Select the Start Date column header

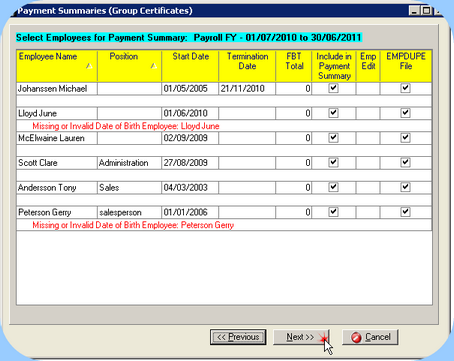point(190,66)
